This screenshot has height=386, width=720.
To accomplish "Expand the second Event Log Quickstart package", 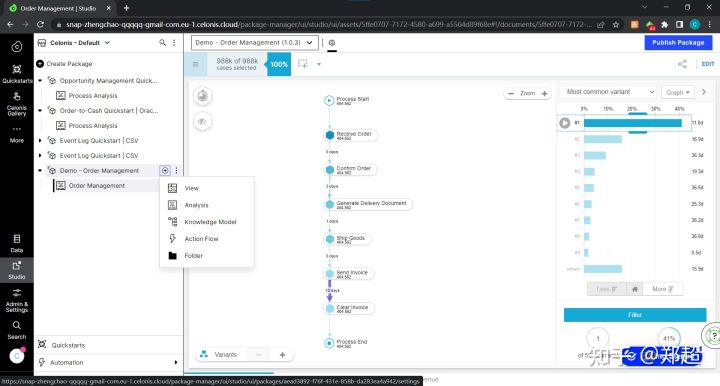I will click(40, 156).
